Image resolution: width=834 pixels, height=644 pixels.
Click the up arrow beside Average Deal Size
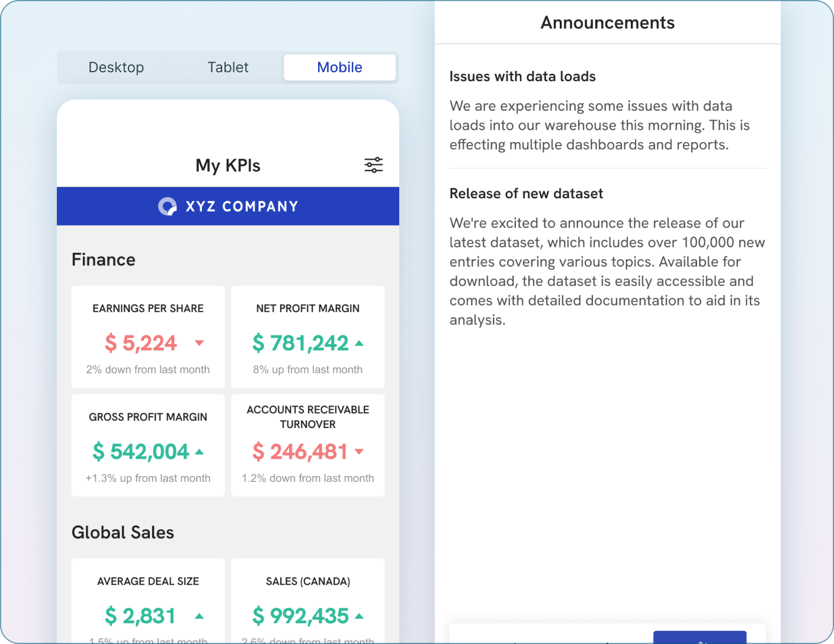point(200,616)
